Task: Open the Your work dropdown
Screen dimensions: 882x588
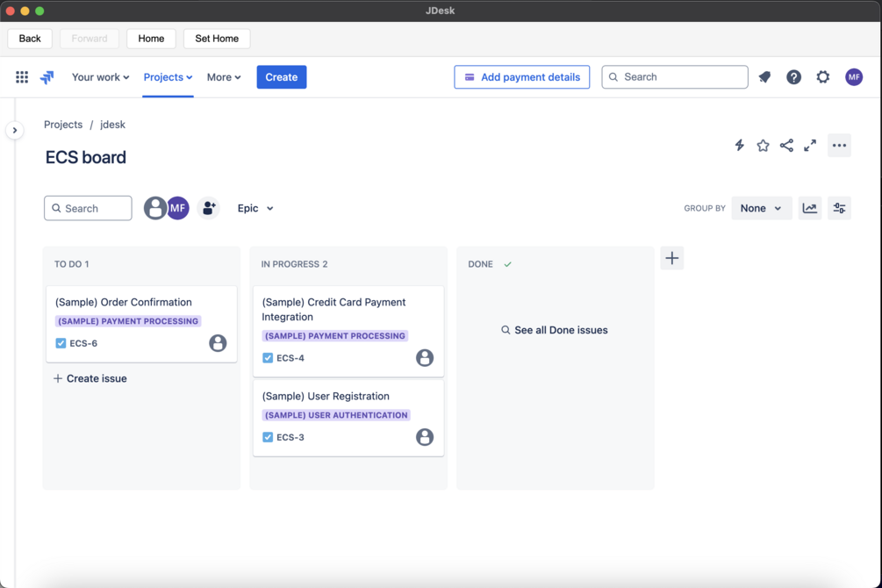Action: click(x=100, y=77)
